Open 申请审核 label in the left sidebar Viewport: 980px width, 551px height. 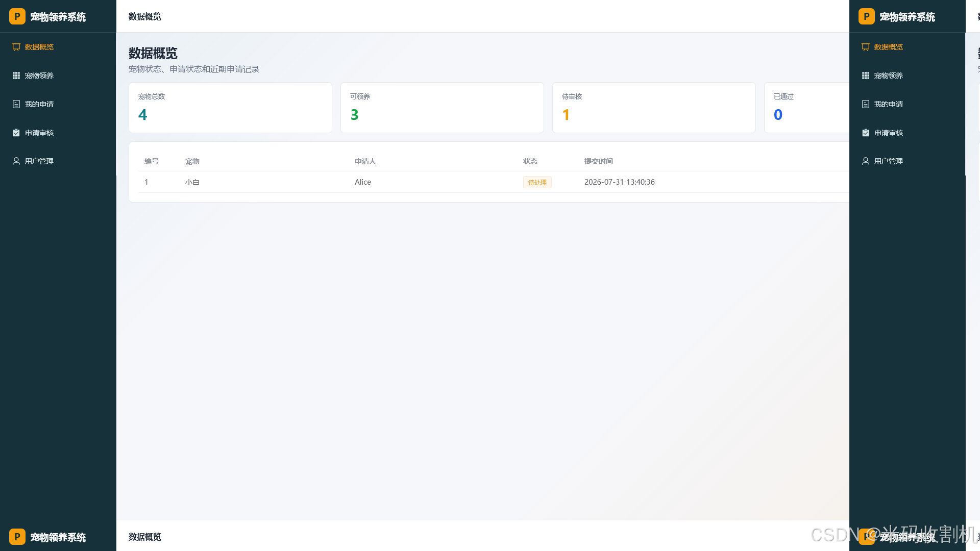39,133
